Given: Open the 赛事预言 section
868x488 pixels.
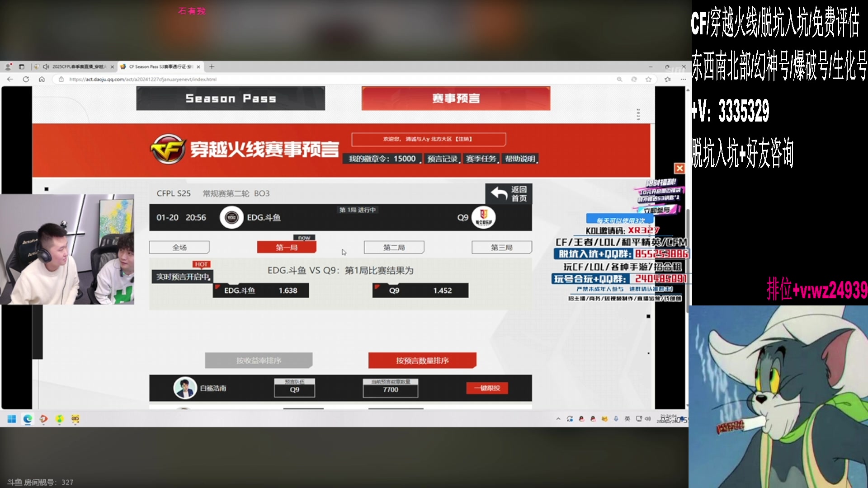Looking at the screenshot, I should click(456, 98).
